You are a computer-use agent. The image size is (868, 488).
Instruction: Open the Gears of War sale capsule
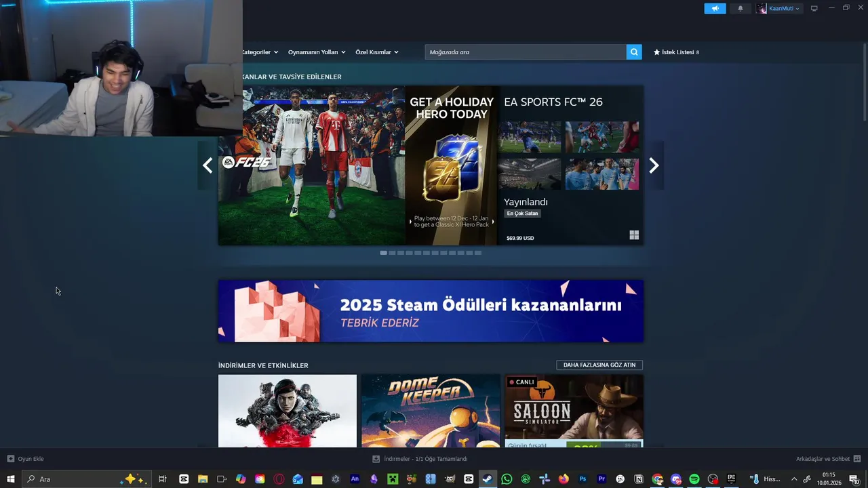coord(288,411)
